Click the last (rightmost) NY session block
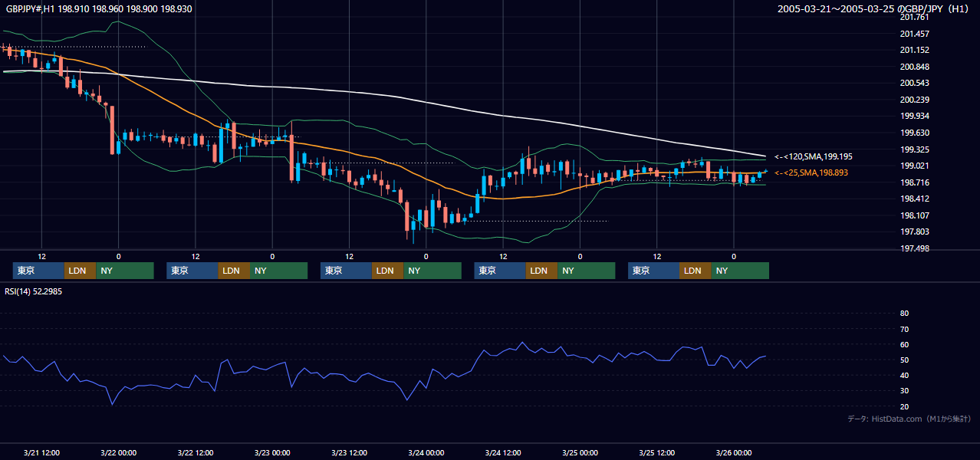The width and height of the screenshot is (980, 460). click(x=740, y=271)
